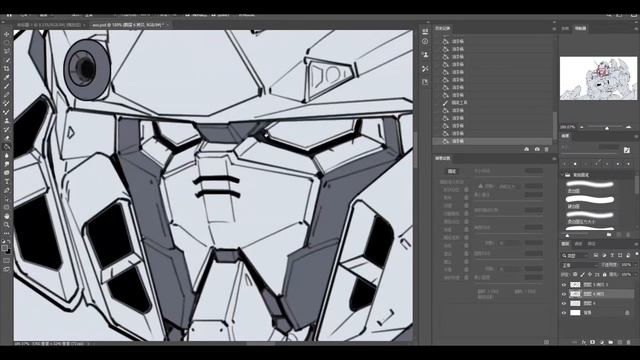Screen dimensions: 640x360
Task: Hide the 图层 4 layer eye
Action: point(564,303)
